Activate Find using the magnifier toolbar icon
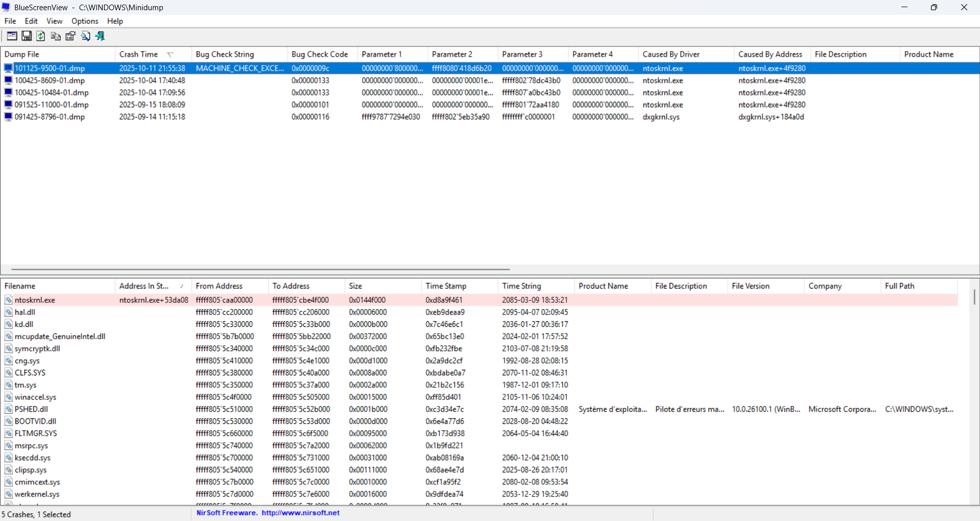The width and height of the screenshot is (980, 521). click(x=85, y=36)
